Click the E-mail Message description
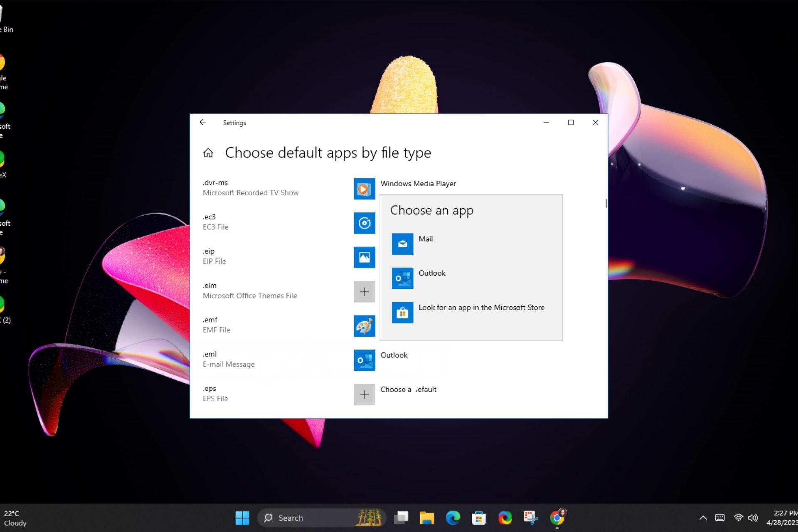 (x=229, y=365)
